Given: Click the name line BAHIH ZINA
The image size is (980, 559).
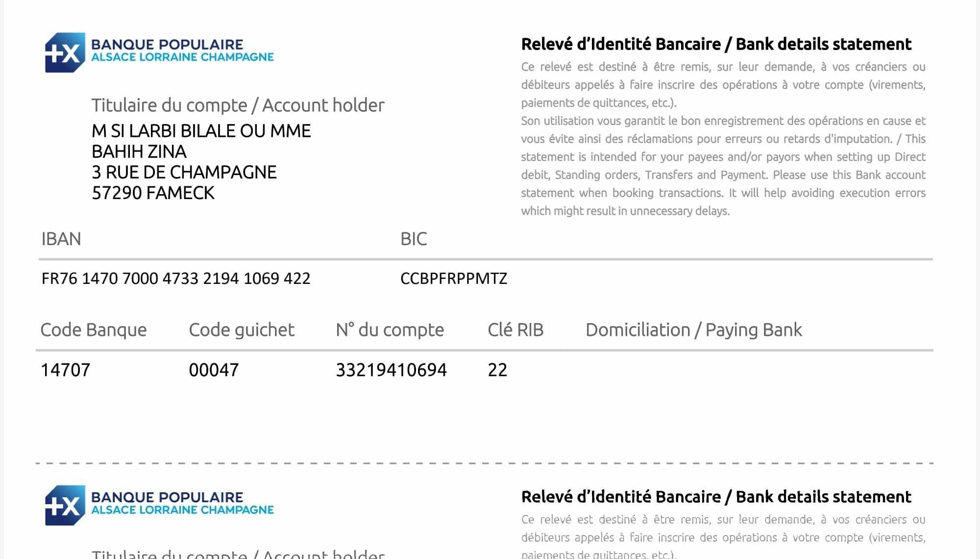Looking at the screenshot, I should (139, 152).
